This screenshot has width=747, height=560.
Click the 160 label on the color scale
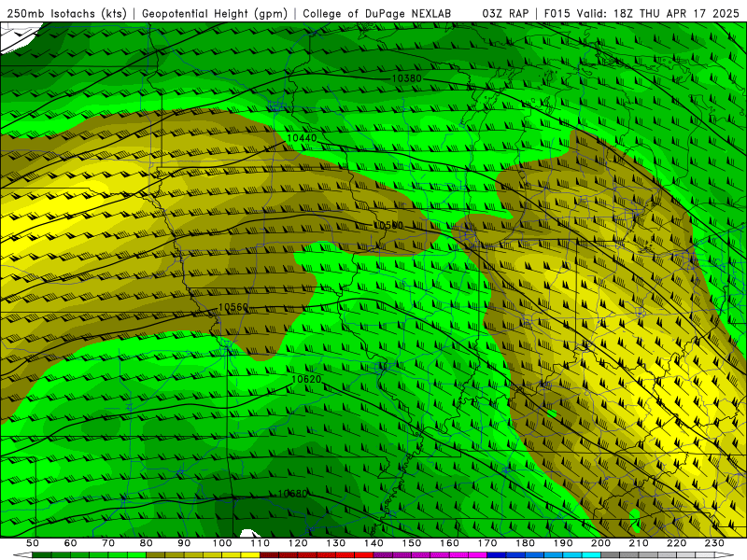point(449,543)
